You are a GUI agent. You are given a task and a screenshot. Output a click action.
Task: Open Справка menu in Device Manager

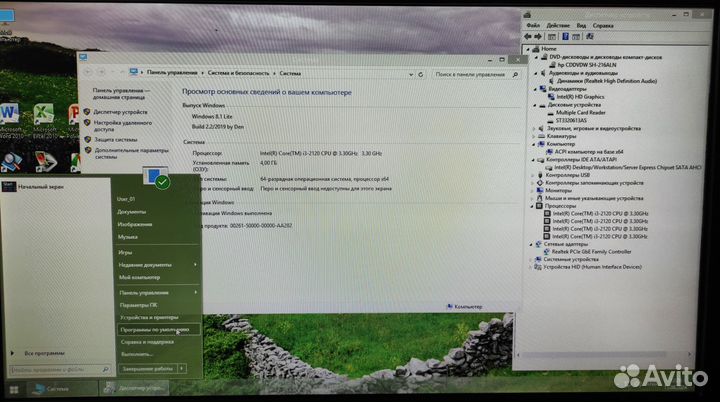pos(603,26)
